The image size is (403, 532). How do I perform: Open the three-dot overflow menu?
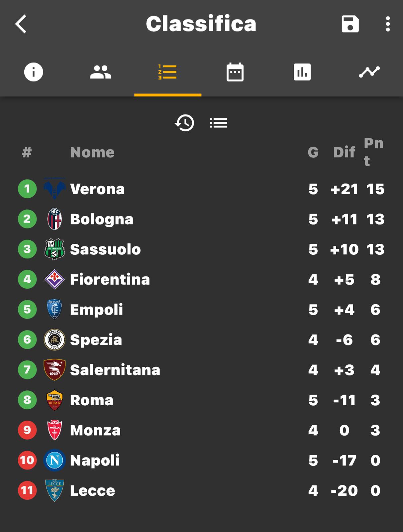tap(388, 24)
